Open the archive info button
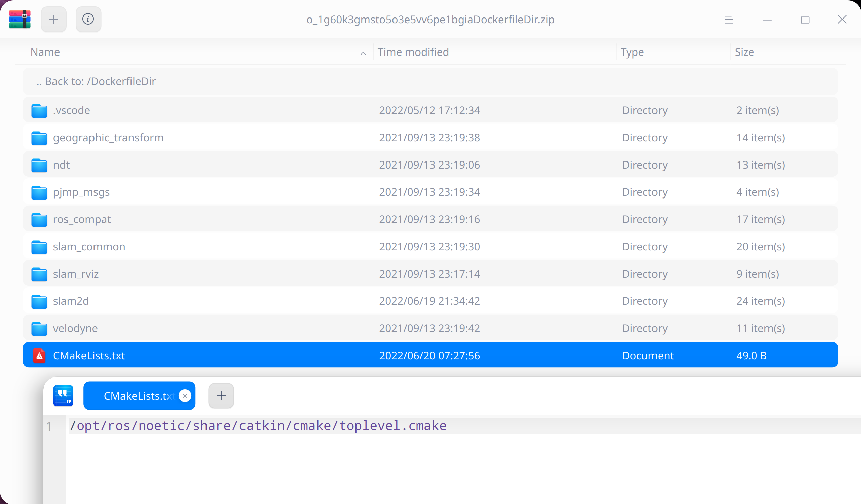Image resolution: width=861 pixels, height=504 pixels. pyautogui.click(x=88, y=20)
